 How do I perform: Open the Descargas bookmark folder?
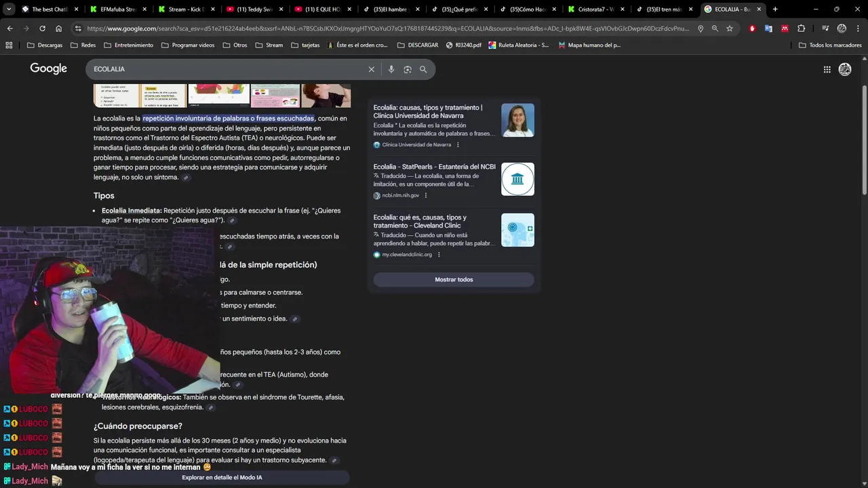pos(45,45)
